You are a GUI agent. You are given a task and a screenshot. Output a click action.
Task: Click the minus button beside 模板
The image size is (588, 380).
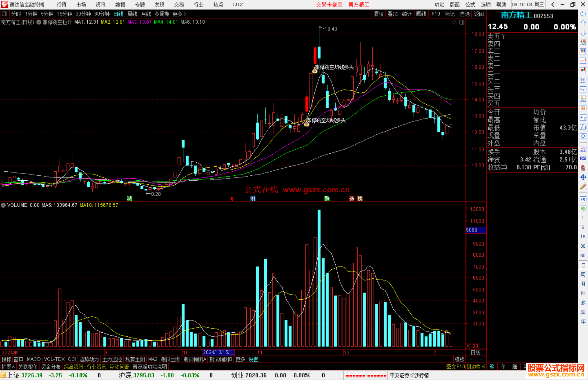click(x=481, y=359)
